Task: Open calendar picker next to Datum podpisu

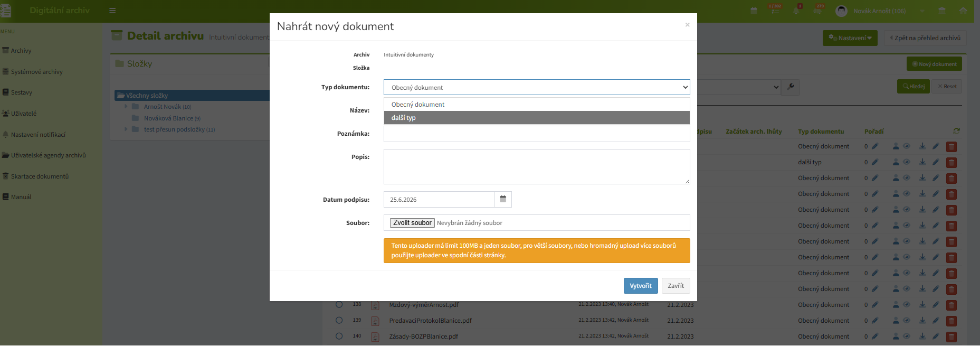Action: pos(503,199)
